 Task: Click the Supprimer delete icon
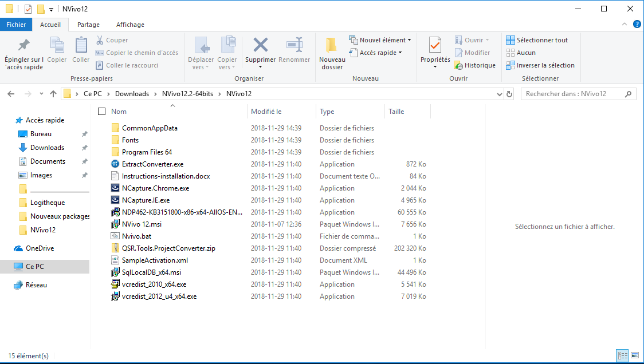coord(260,45)
